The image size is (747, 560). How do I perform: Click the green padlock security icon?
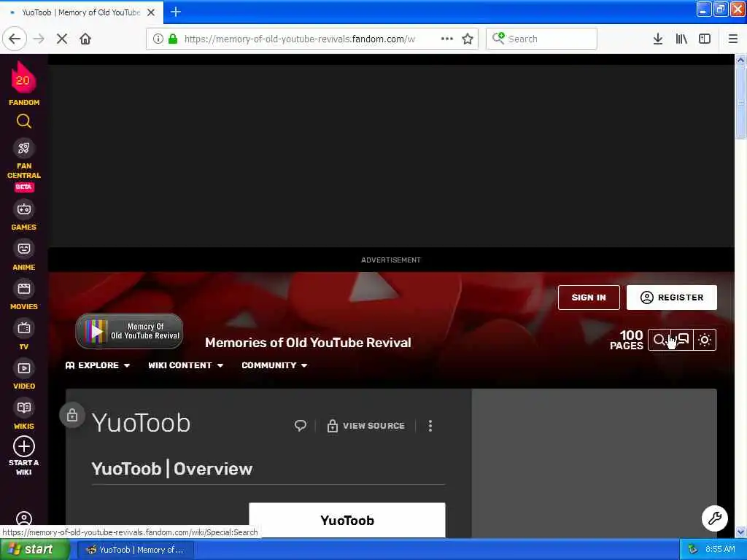pyautogui.click(x=173, y=39)
